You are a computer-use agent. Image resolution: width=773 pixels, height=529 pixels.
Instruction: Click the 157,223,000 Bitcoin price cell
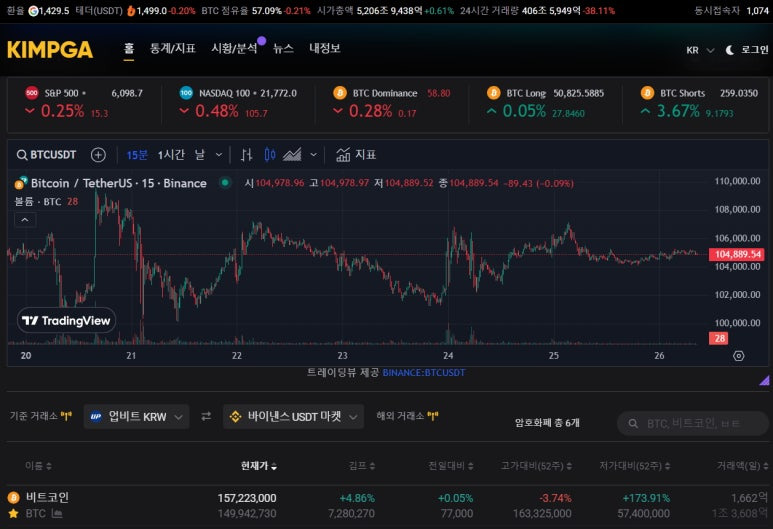tap(247, 498)
